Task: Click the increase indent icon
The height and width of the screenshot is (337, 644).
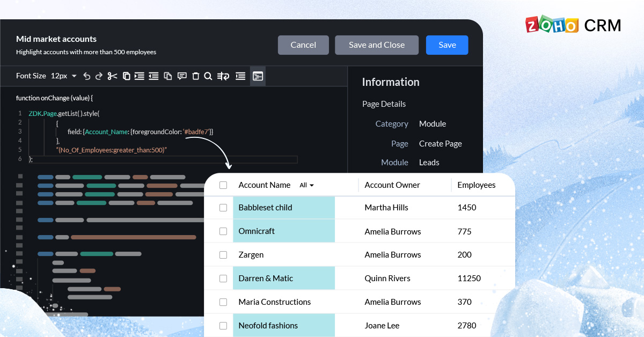Action: [x=140, y=76]
